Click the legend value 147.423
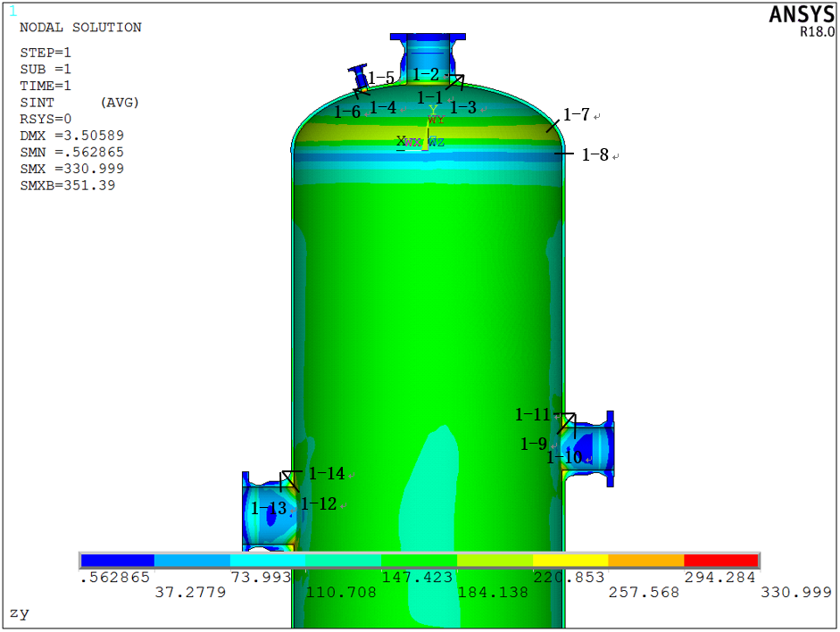The height and width of the screenshot is (632, 840). click(x=417, y=578)
